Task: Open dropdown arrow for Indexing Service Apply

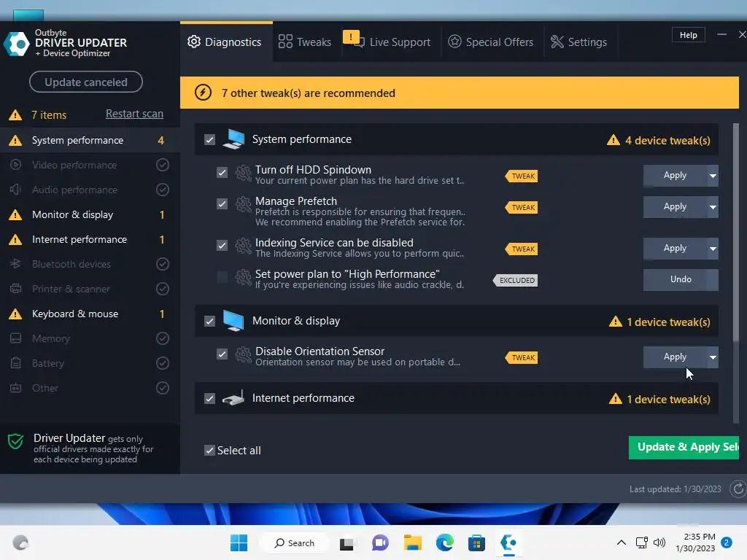Action: point(713,249)
